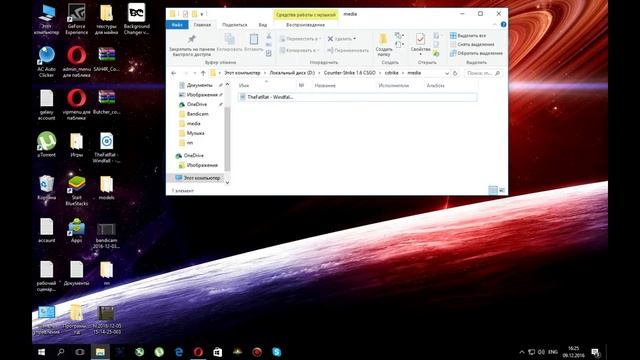640x360 pixels.
Task: Open 'Свойства' in the ribbon
Action: pyautogui.click(x=420, y=44)
